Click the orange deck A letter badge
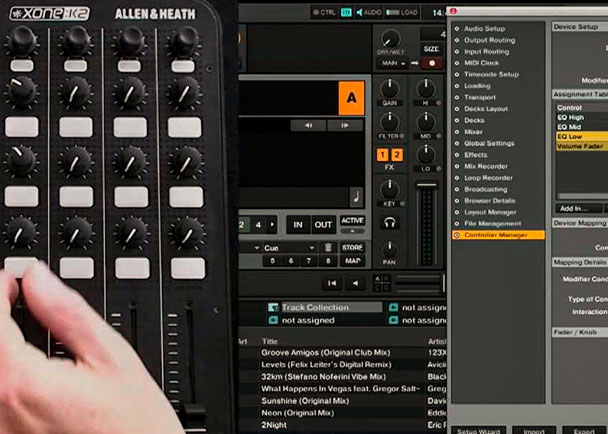Image resolution: width=608 pixels, height=434 pixels. click(351, 98)
